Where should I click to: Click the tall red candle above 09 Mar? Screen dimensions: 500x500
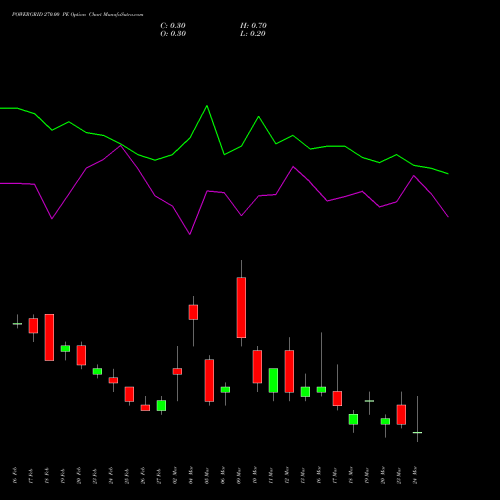241,307
